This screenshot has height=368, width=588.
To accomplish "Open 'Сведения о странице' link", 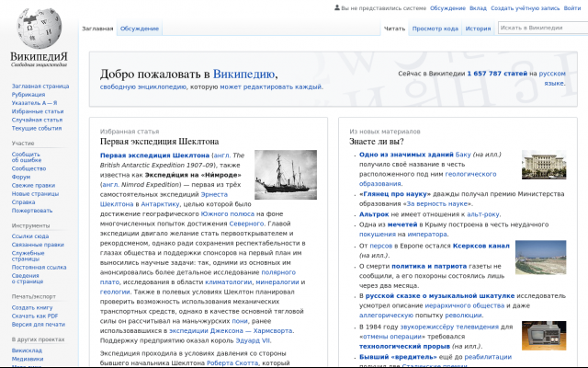I will click(x=27, y=278).
